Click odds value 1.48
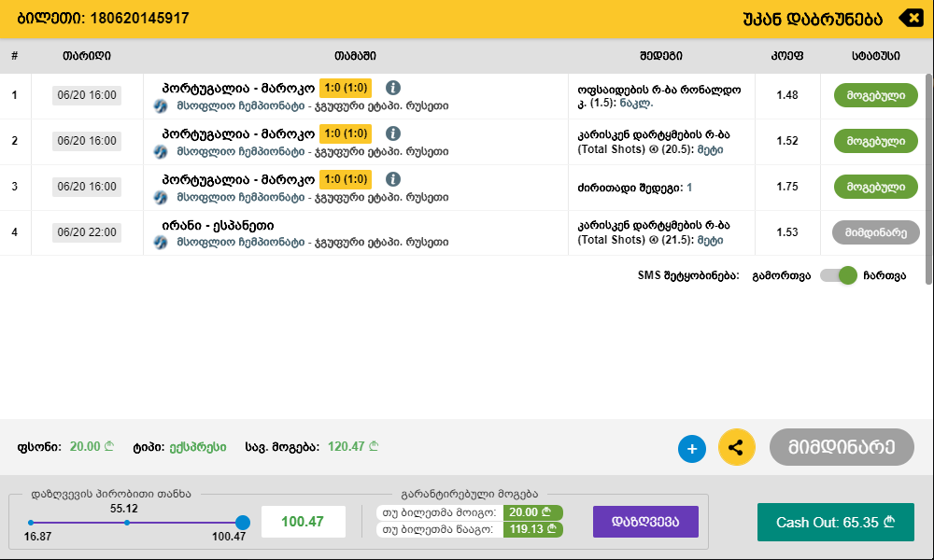This screenshot has height=560, width=934. tap(786, 95)
